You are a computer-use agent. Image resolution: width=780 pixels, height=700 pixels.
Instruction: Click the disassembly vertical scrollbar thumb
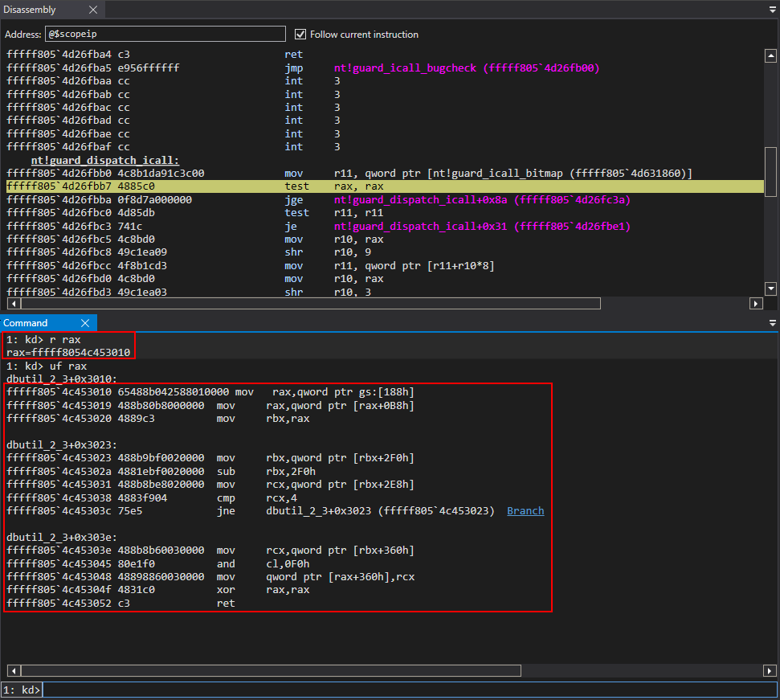click(771, 170)
